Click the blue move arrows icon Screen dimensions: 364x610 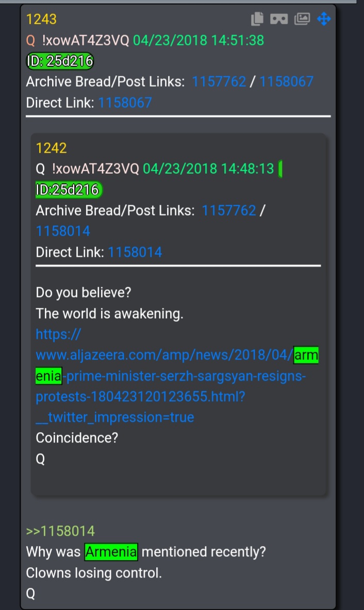(x=324, y=19)
